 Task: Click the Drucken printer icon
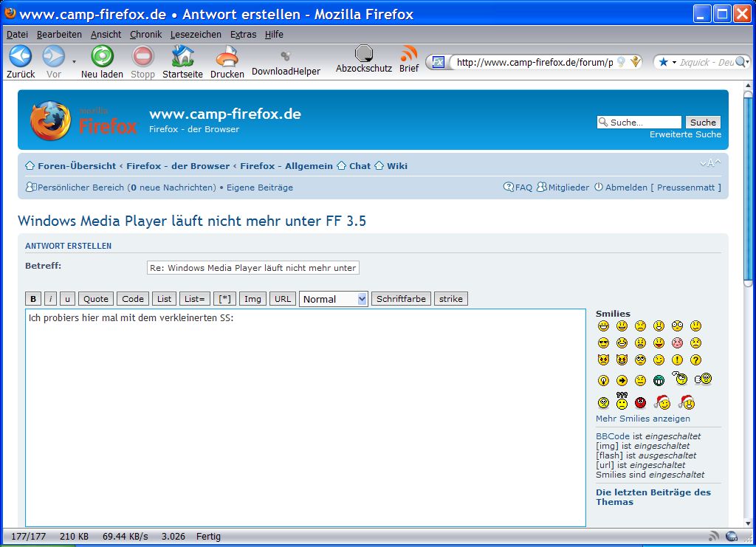click(x=227, y=56)
